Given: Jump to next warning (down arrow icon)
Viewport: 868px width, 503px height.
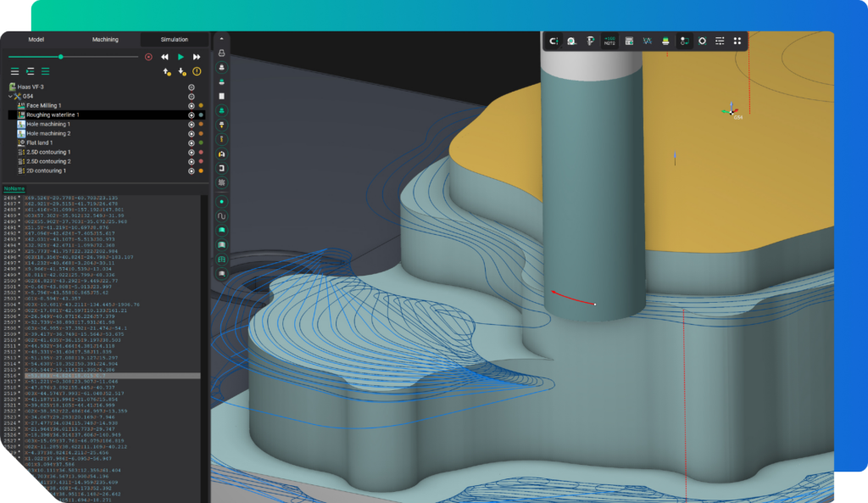Looking at the screenshot, I should (181, 72).
